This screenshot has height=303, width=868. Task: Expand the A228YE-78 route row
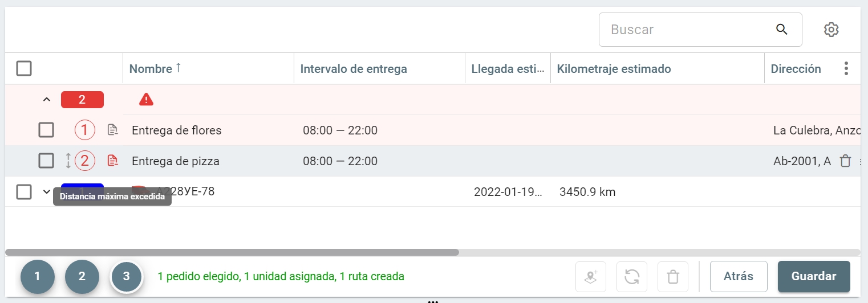pyautogui.click(x=47, y=192)
